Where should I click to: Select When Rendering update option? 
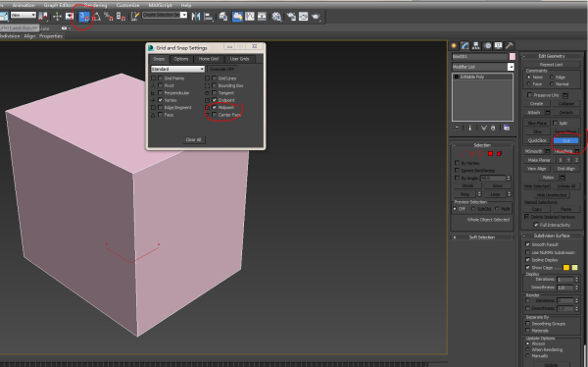pos(528,349)
